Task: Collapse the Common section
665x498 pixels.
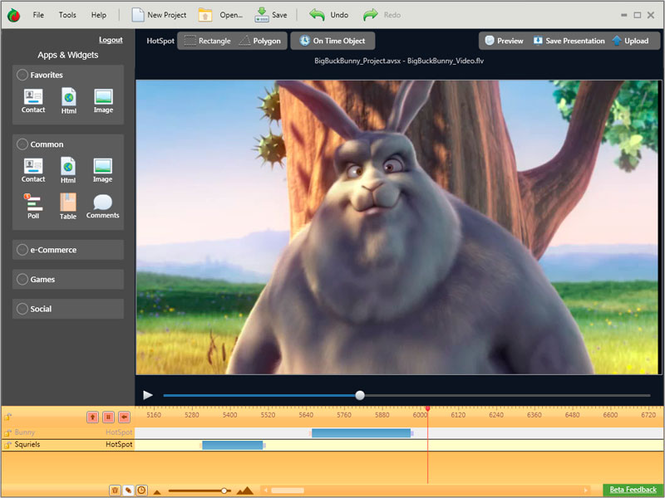Action: point(22,144)
